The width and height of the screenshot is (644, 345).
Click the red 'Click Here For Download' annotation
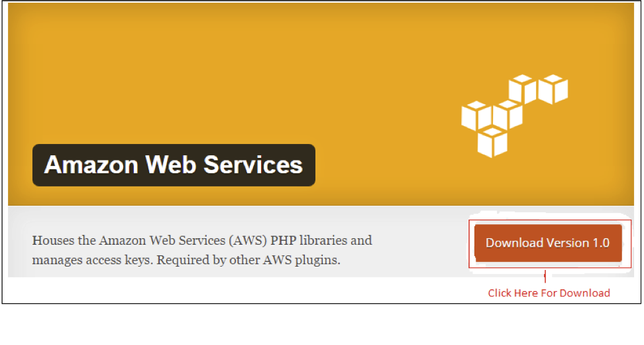point(549,293)
